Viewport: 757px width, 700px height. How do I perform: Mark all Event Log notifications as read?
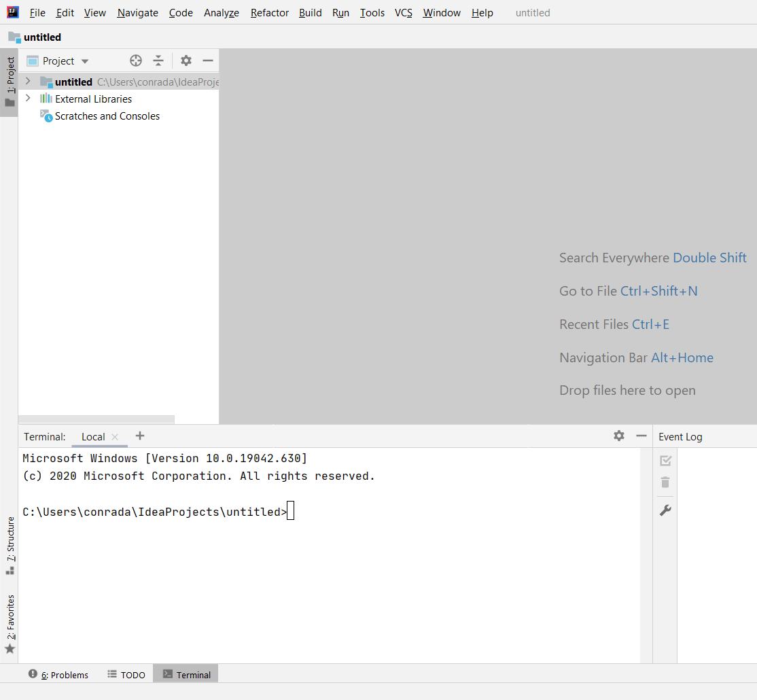(665, 461)
